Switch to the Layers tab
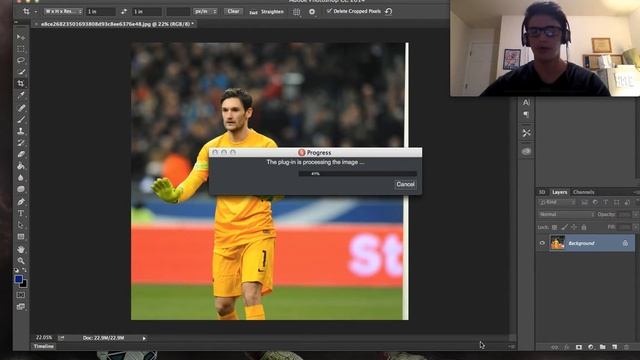This screenshot has width=640, height=360. pyautogui.click(x=560, y=192)
